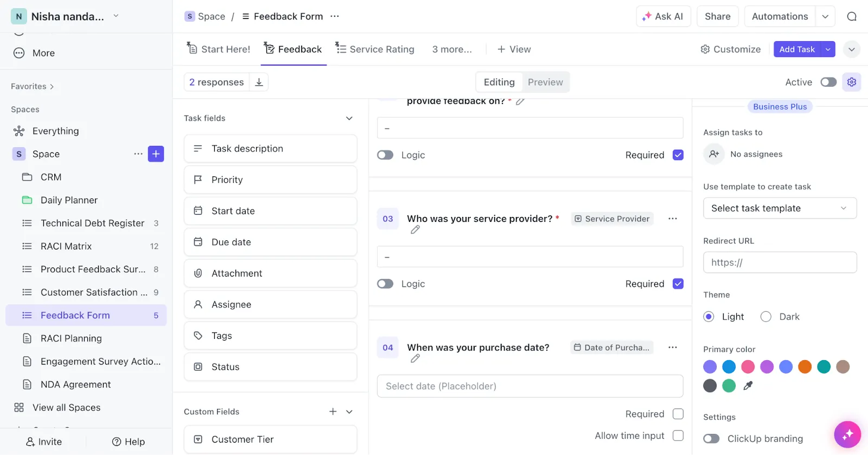Add the Attachment field
This screenshot has width=868, height=455.
(x=270, y=273)
